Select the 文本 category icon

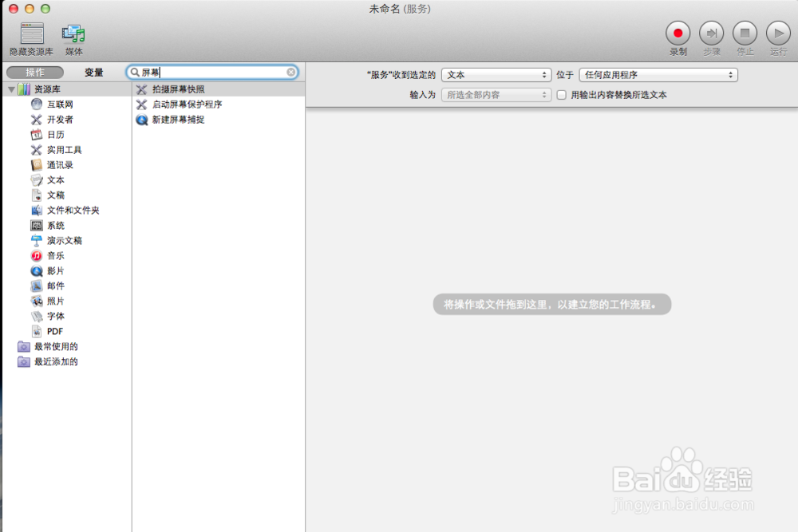tap(37, 180)
